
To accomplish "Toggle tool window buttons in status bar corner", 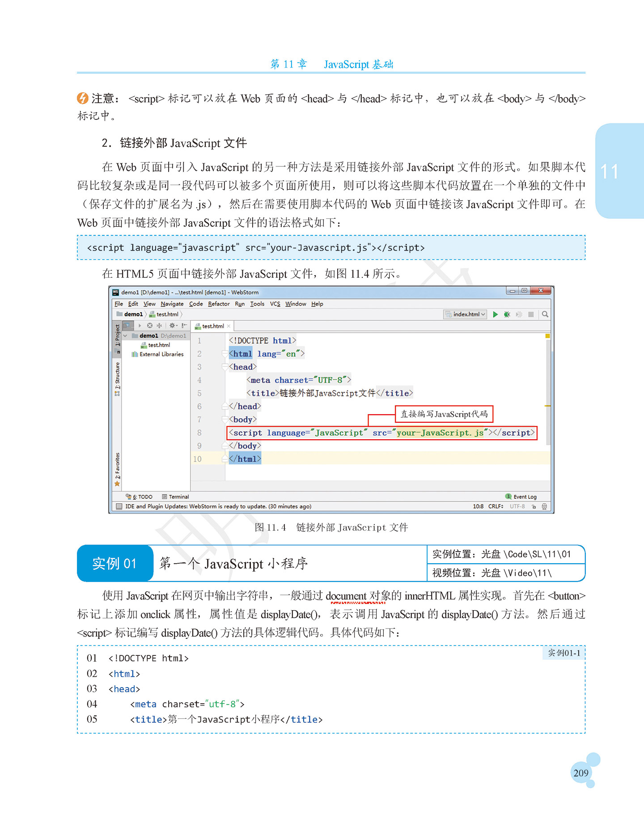I will coord(119,506).
